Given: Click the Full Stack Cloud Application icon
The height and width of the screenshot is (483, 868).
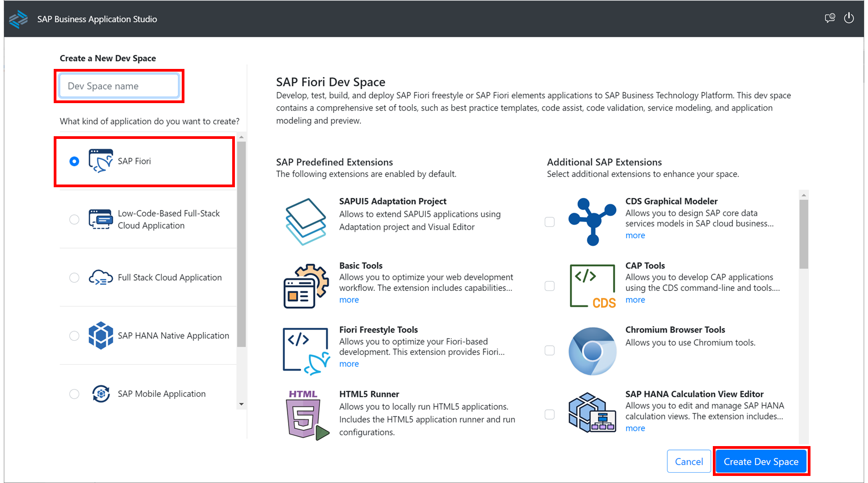Looking at the screenshot, I should coord(101,277).
